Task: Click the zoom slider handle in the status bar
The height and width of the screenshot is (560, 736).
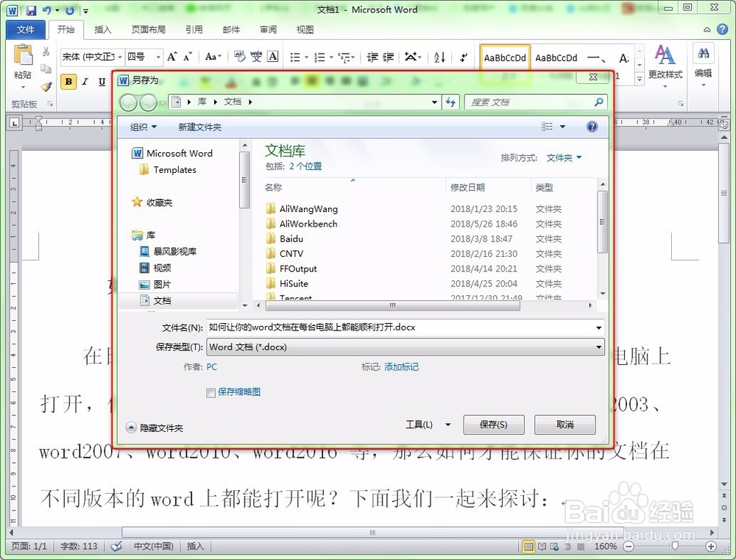Action: click(x=674, y=547)
